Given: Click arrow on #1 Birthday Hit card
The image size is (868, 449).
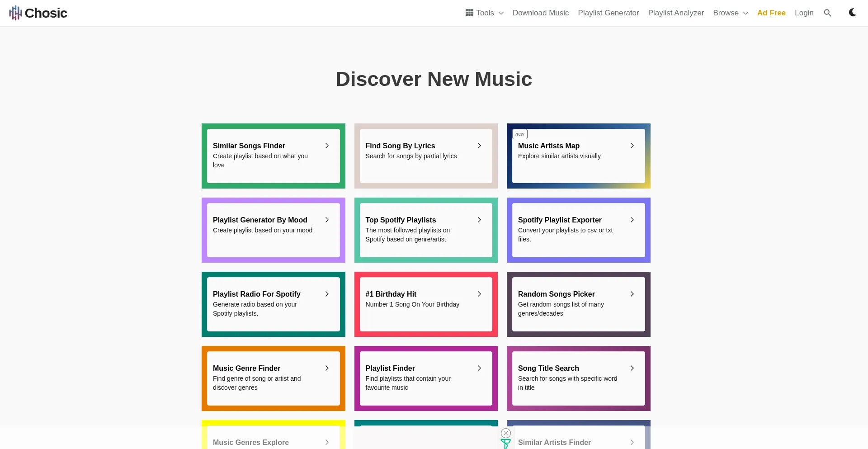Looking at the screenshot, I should pyautogui.click(x=479, y=294).
